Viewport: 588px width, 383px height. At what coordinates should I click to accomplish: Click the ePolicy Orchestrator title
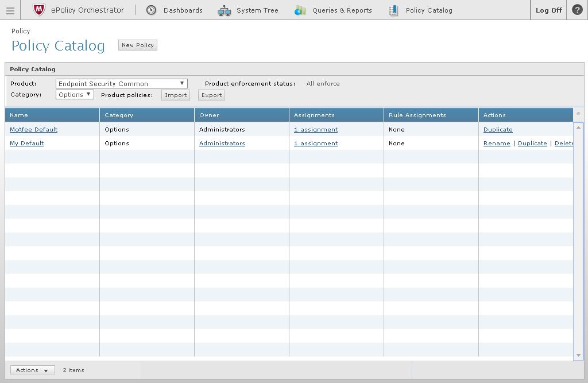[87, 10]
